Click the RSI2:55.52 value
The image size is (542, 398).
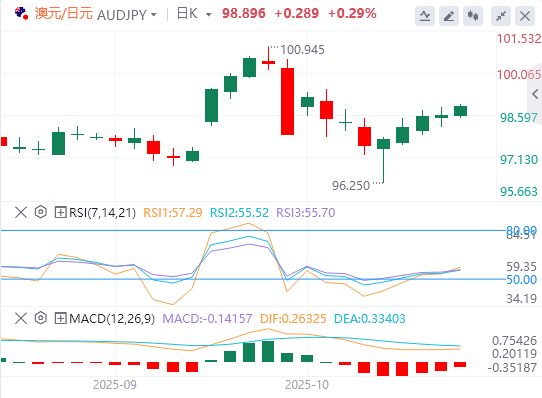click(x=240, y=213)
